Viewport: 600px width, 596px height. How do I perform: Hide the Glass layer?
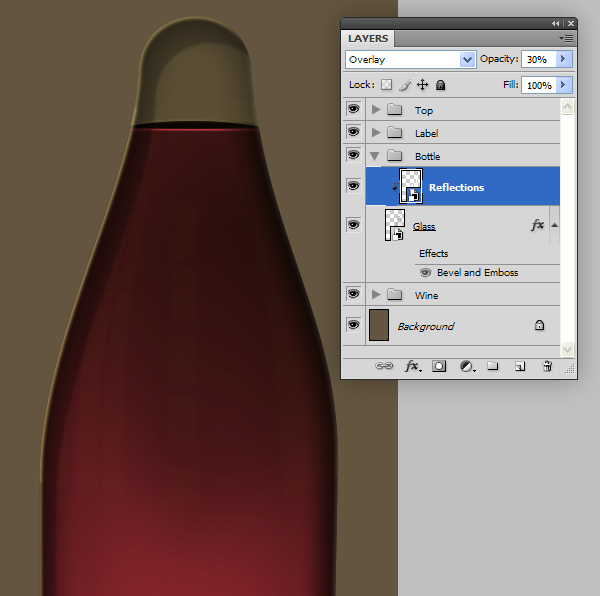tap(353, 225)
